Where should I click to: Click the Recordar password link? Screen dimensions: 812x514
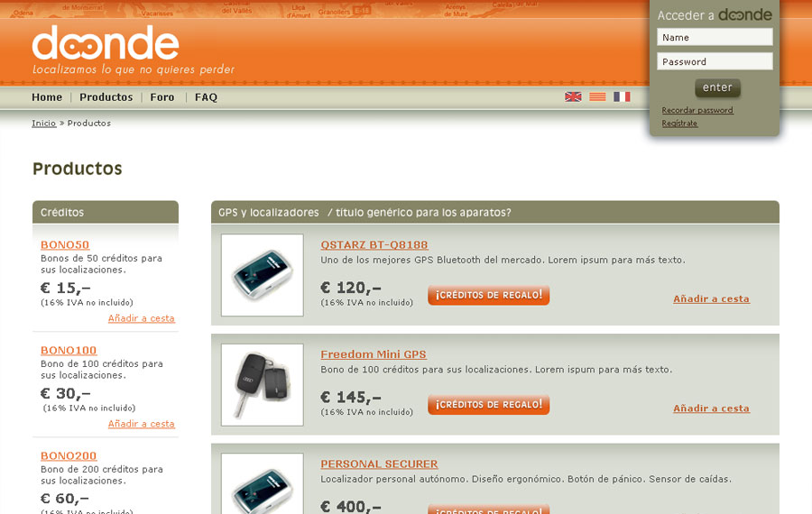click(x=697, y=110)
